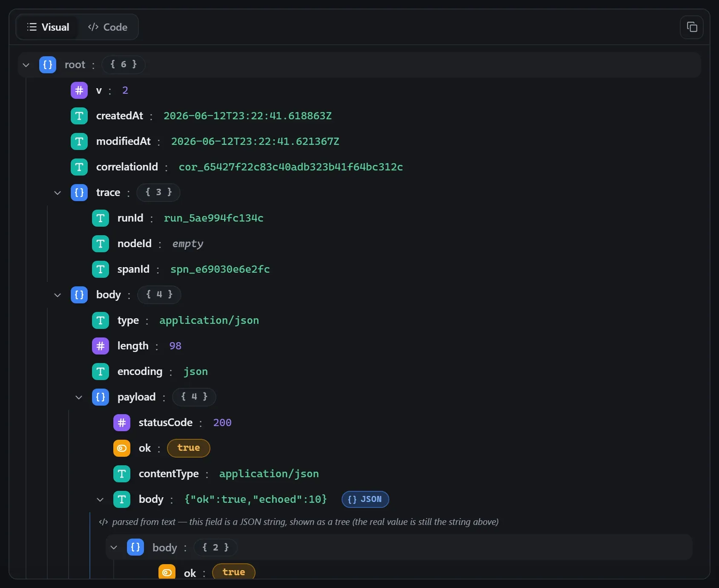This screenshot has width=719, height=588.
Task: Click the text icon beside body JSON string
Action: click(x=122, y=499)
